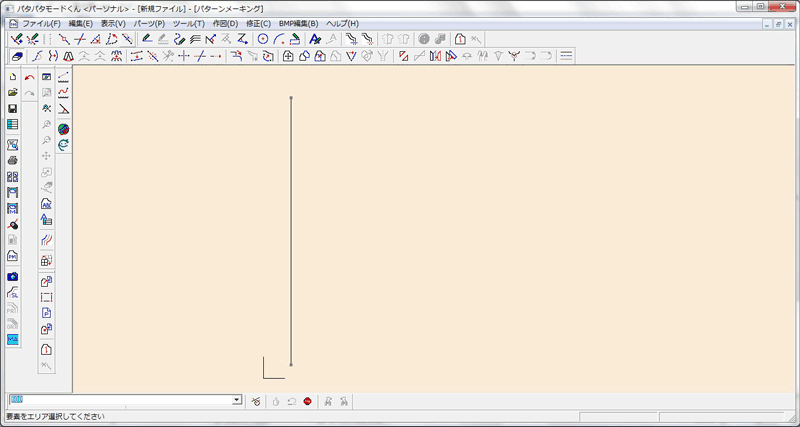Click the top endpoint of the vertical line

(291, 98)
